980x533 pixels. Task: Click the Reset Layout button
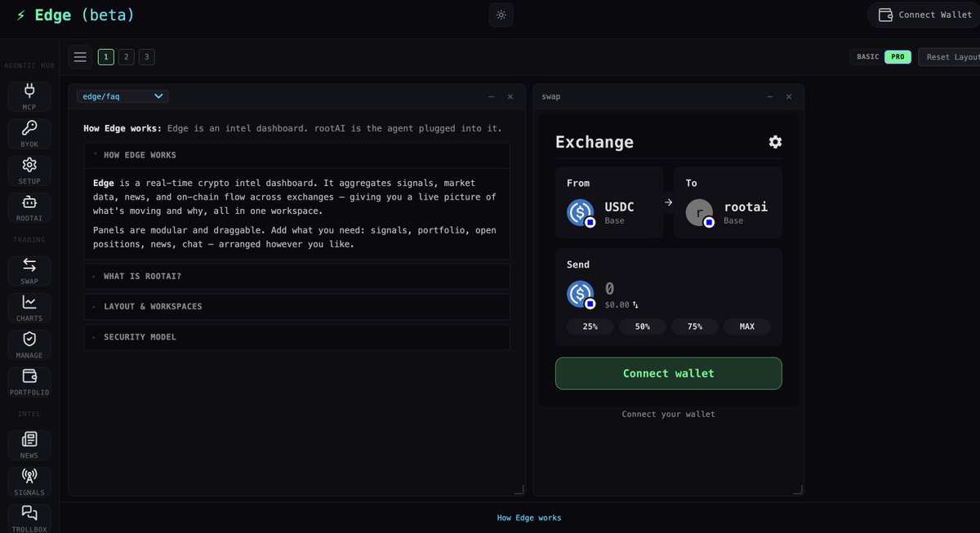coord(950,57)
